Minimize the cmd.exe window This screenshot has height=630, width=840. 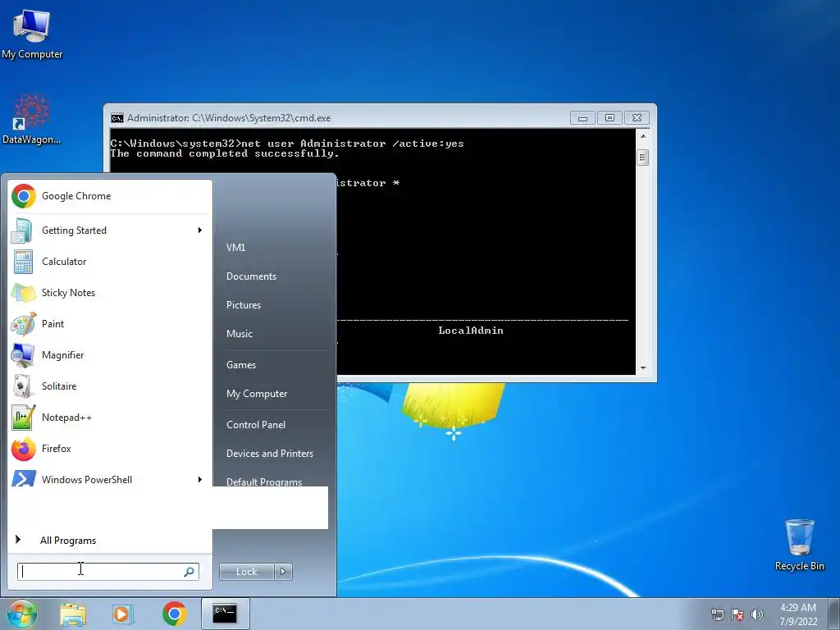coord(583,118)
